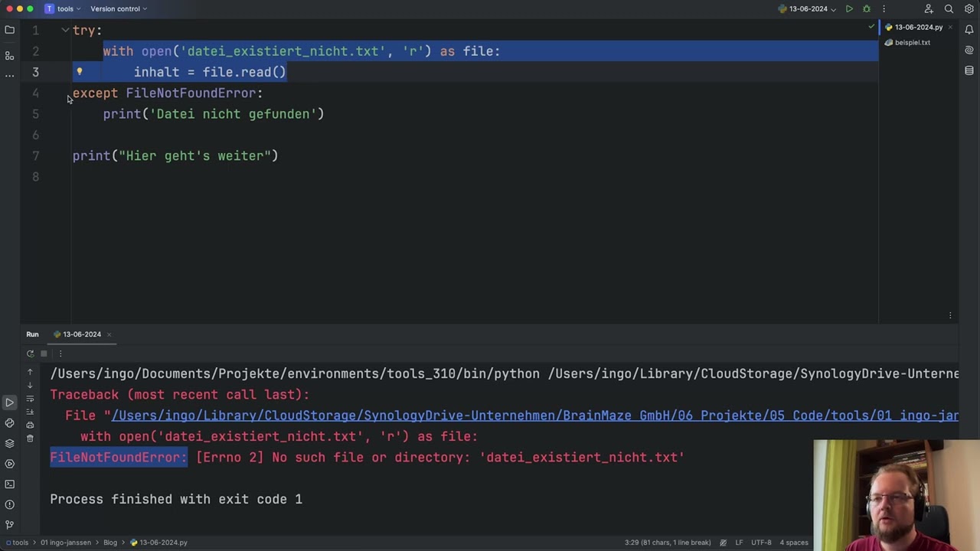Click the up the stack trace arrow

(x=30, y=372)
